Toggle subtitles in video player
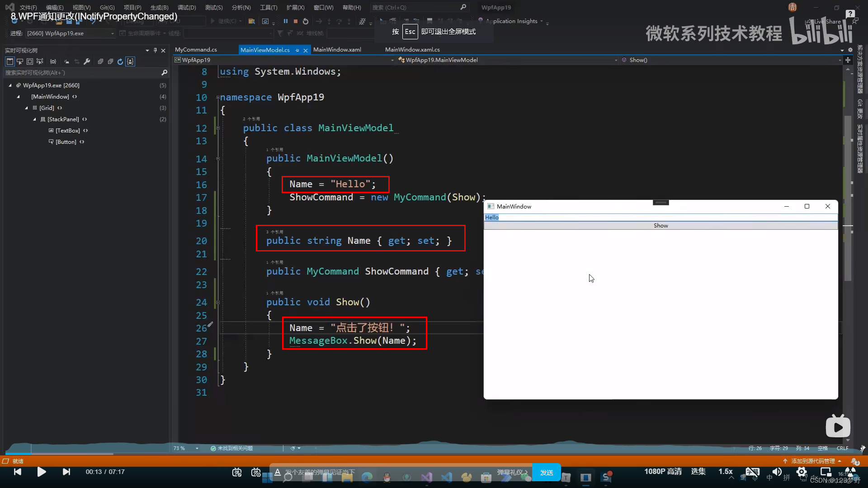This screenshot has width=868, height=488. pos(752,472)
